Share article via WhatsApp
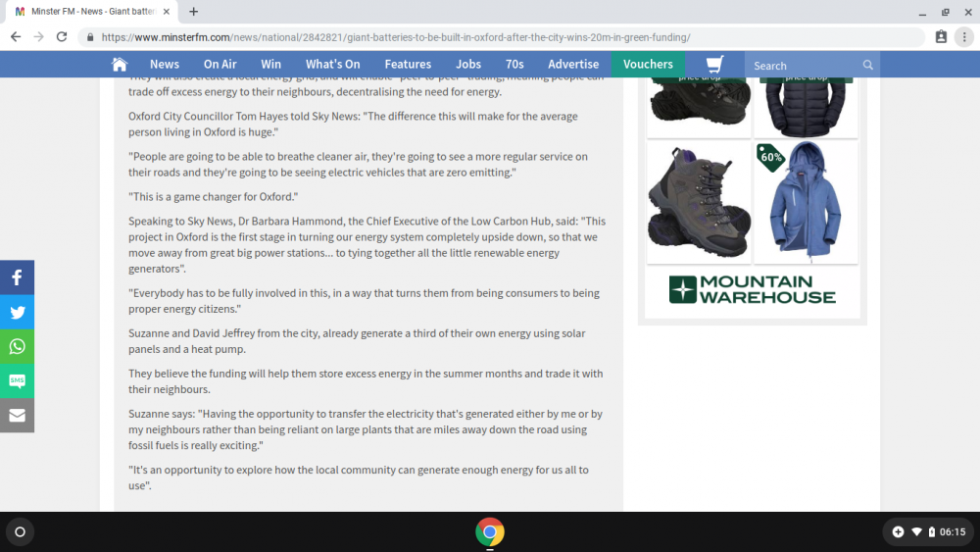The height and width of the screenshot is (552, 980). (17, 346)
